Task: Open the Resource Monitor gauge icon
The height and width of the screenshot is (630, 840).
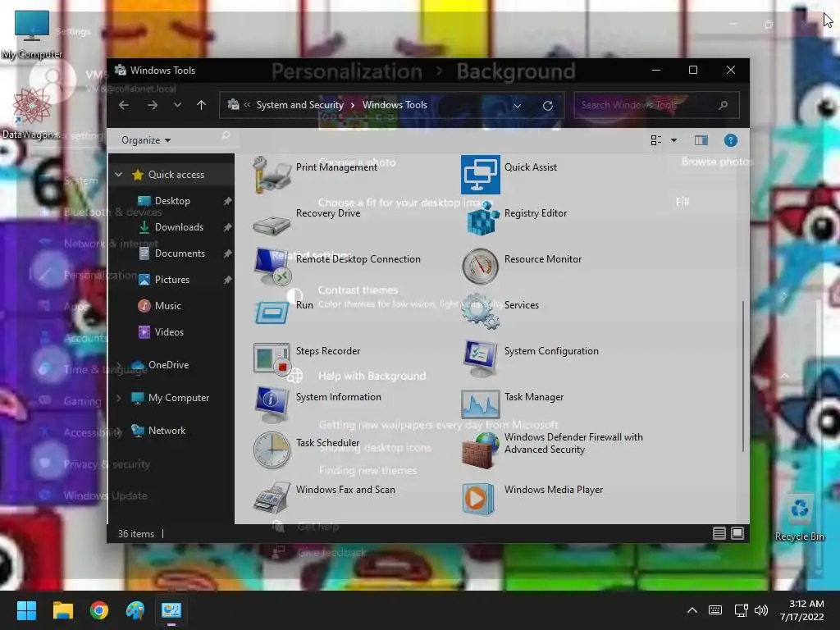Action: point(481,267)
